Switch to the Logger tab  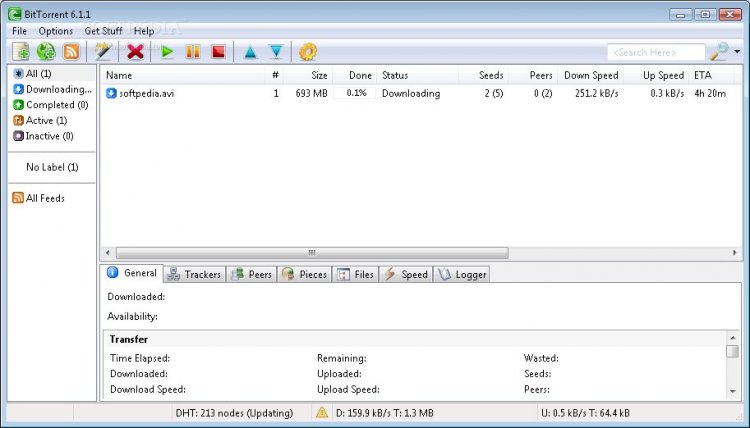[x=462, y=274]
